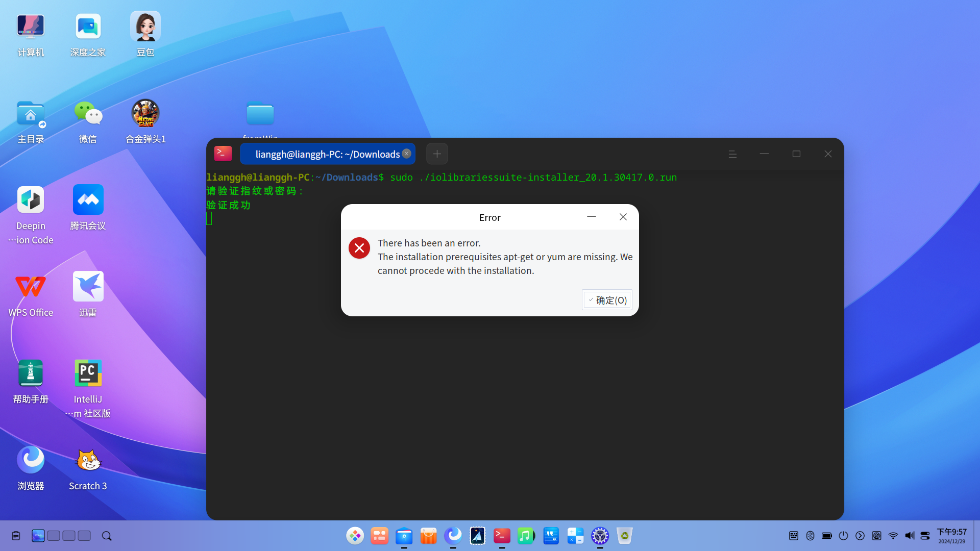Add a new terminal tab with the plus button

(437, 154)
